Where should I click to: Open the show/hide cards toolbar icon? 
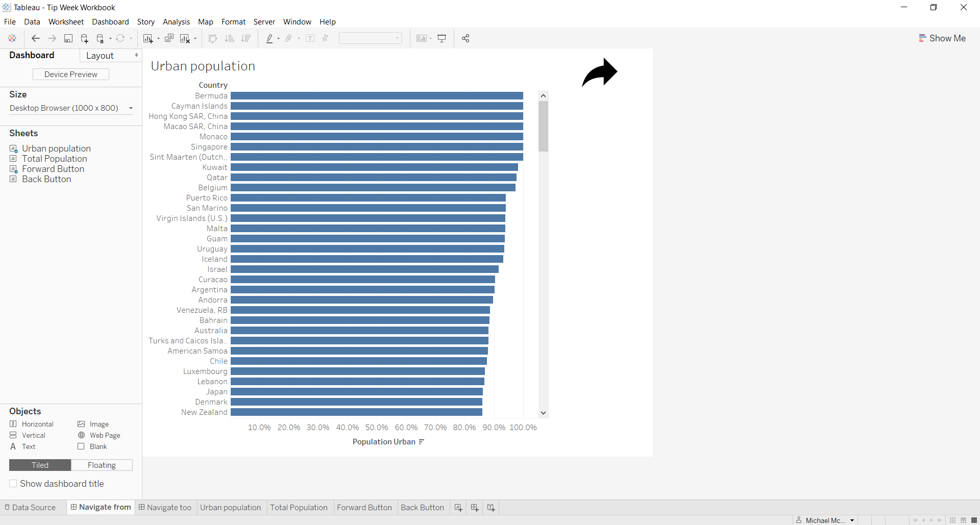[421, 38]
